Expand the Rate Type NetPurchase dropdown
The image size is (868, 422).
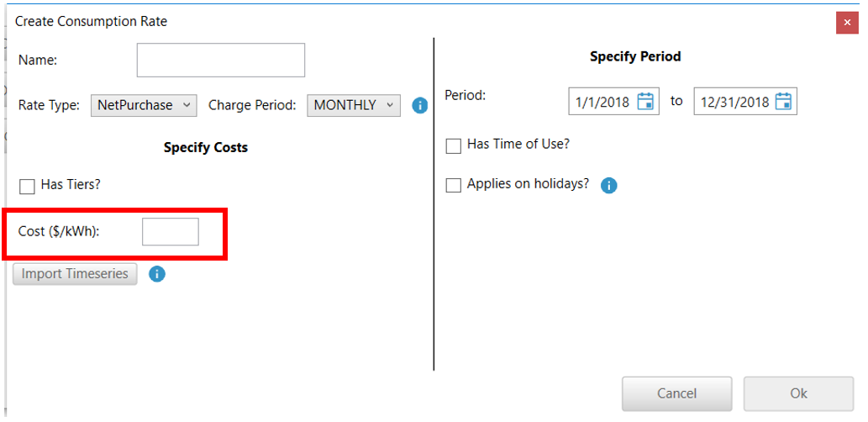144,105
